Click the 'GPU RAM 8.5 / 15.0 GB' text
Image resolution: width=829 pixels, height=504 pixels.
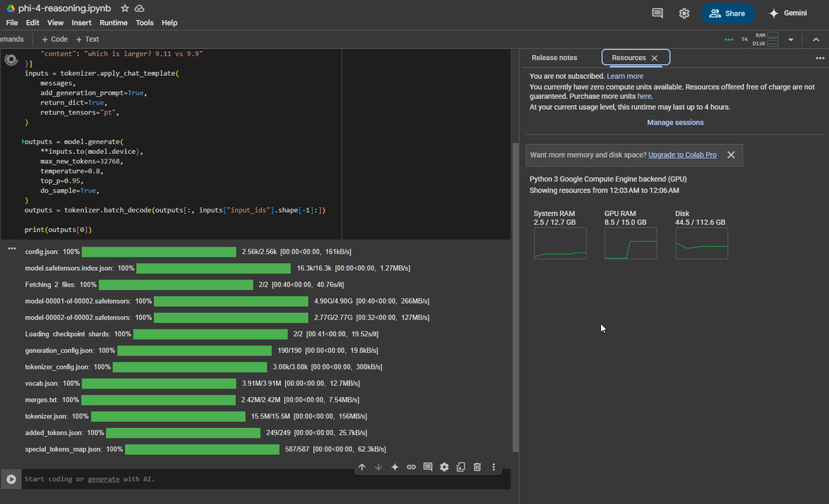coord(625,218)
